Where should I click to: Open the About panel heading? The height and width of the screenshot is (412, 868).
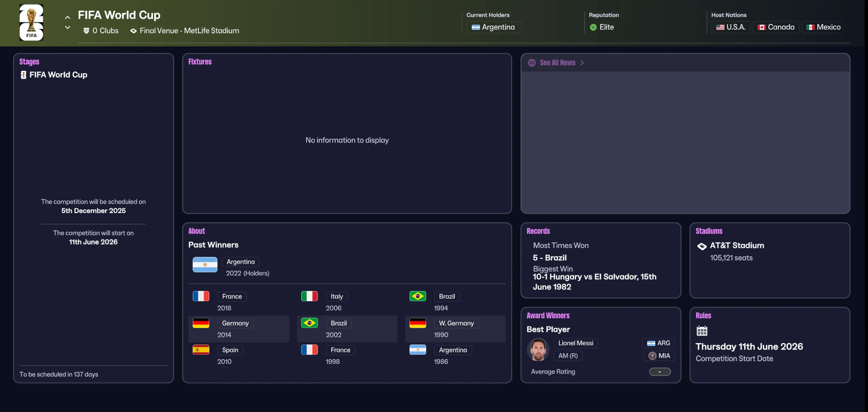tap(196, 231)
